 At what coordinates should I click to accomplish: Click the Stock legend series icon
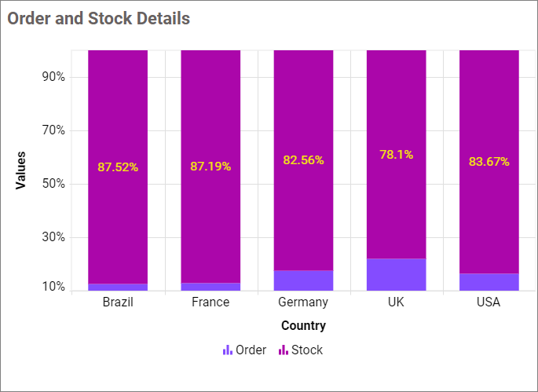coord(284,350)
